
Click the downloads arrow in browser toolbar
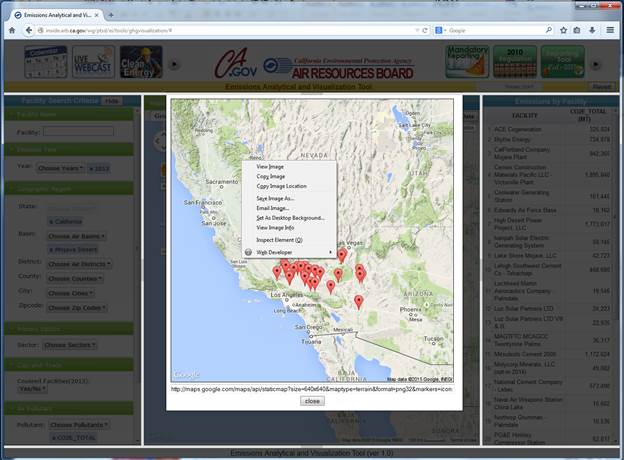coord(594,31)
